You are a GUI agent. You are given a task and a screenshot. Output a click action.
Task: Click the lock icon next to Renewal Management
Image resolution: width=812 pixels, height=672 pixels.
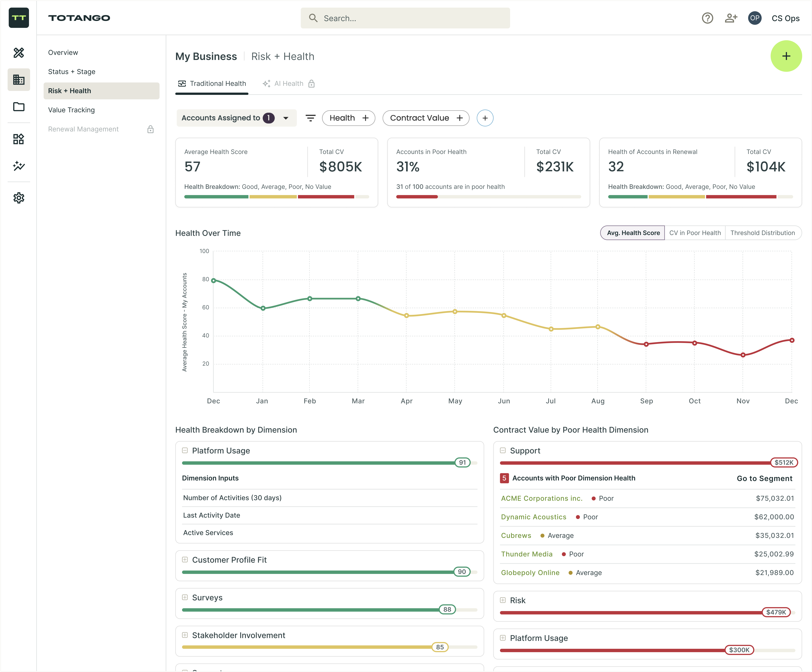(150, 129)
